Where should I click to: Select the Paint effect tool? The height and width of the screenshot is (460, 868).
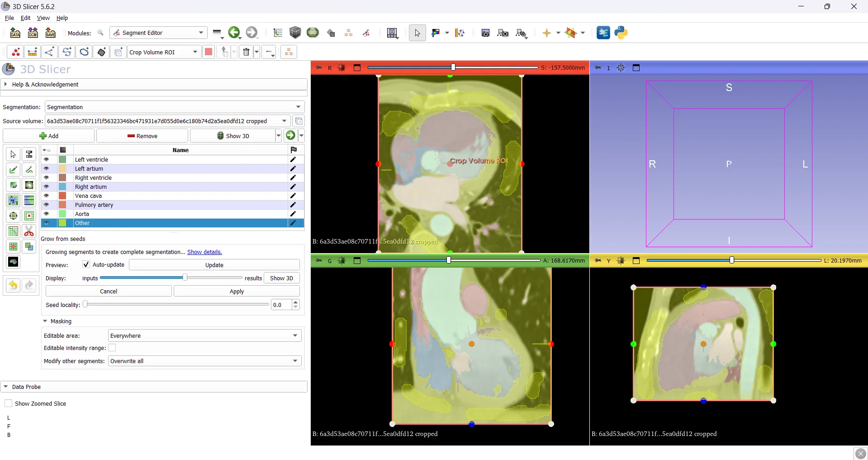coord(13,170)
